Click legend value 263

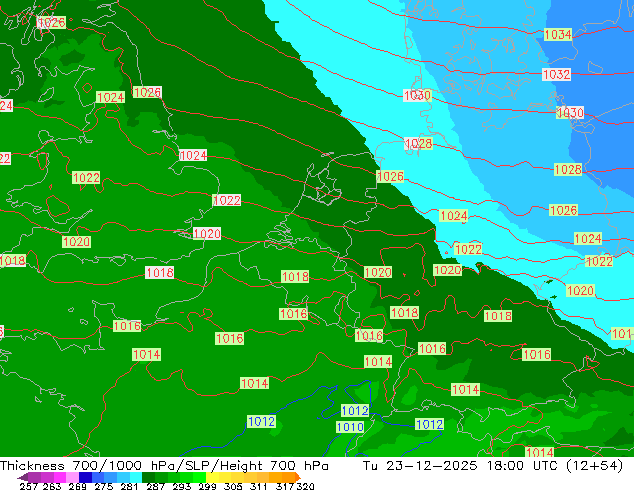click(51, 486)
